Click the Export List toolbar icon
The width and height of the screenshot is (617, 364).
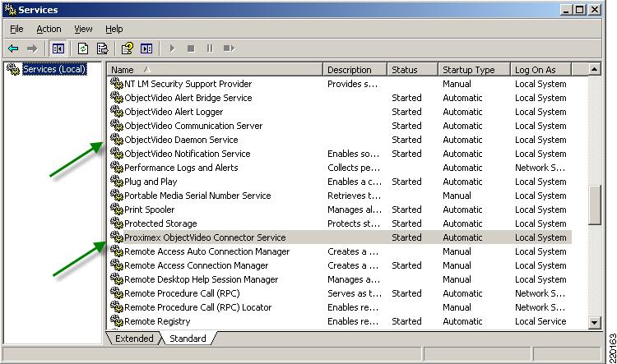click(x=102, y=48)
